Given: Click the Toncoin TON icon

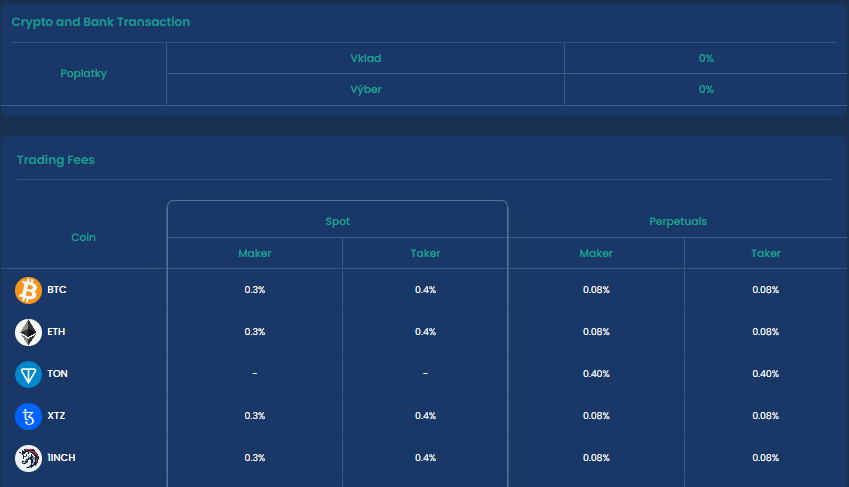Looking at the screenshot, I should (x=28, y=374).
